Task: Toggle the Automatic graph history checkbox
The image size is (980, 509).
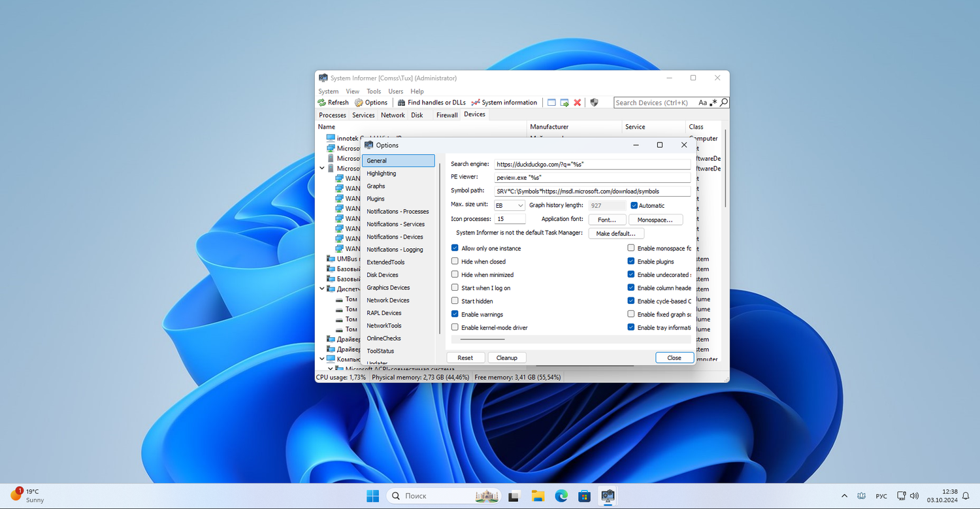Action: (634, 206)
